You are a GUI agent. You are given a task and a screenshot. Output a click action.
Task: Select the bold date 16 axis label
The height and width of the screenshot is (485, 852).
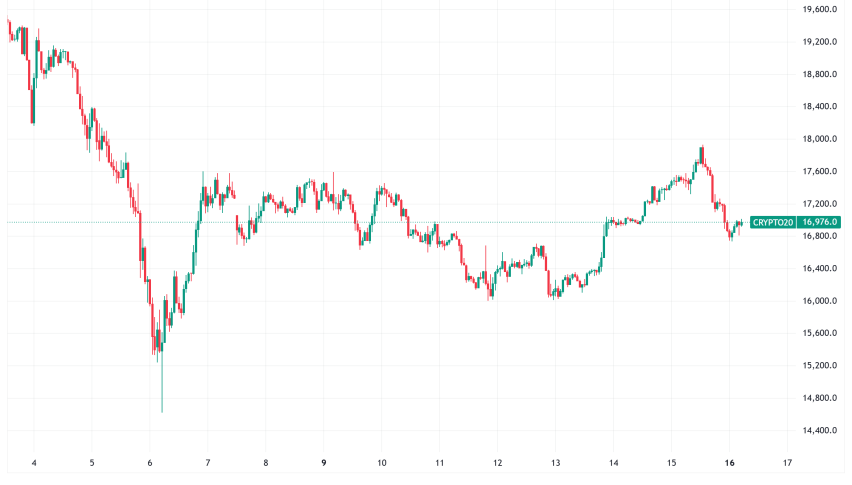coord(730,463)
